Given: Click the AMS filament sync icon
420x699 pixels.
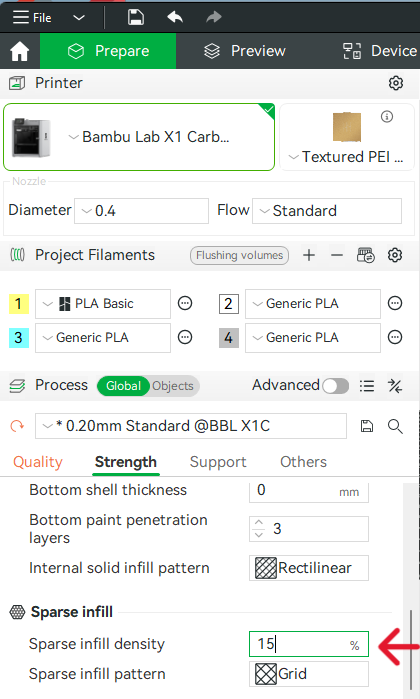Looking at the screenshot, I should (366, 255).
